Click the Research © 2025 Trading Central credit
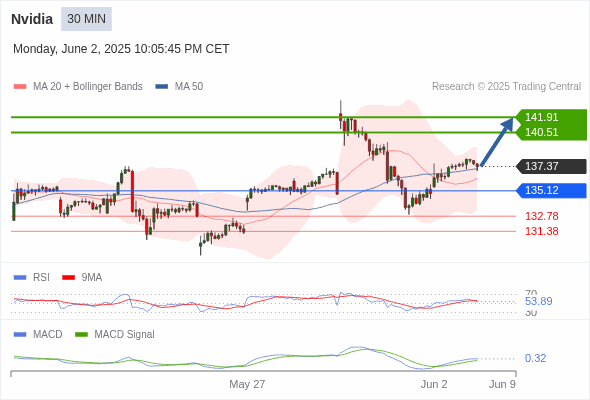The height and width of the screenshot is (400, 590). coord(506,87)
